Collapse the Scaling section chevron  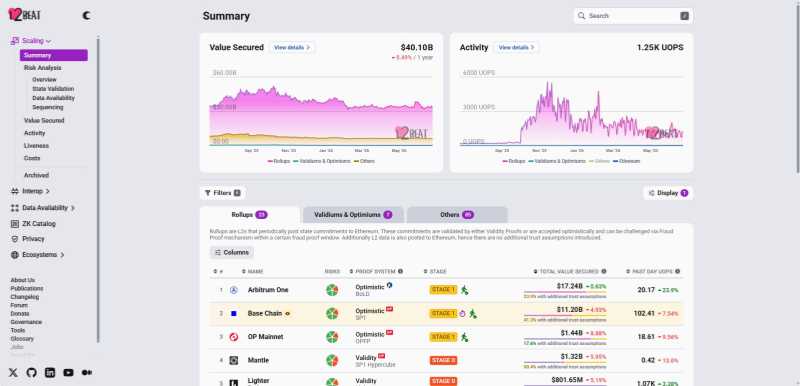tap(48, 41)
